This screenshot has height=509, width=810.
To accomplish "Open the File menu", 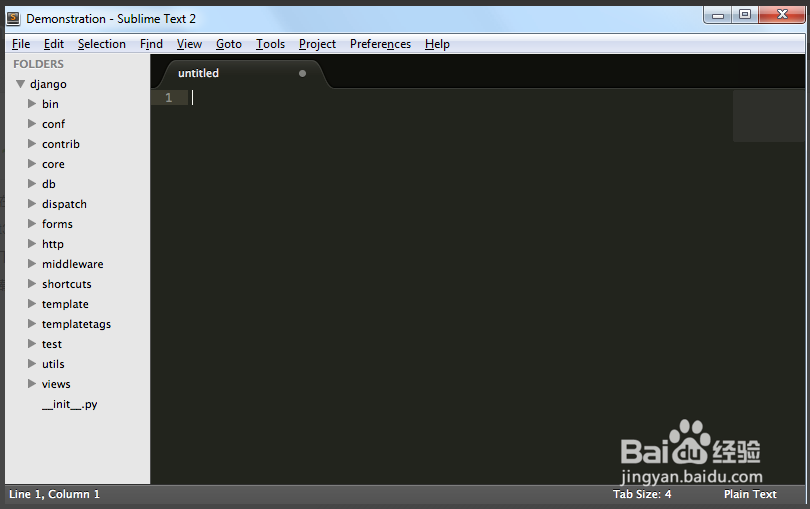I will pyautogui.click(x=20, y=44).
